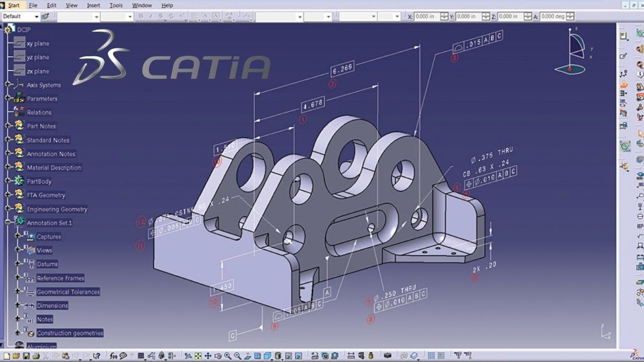Open the Window menu

coord(142,5)
